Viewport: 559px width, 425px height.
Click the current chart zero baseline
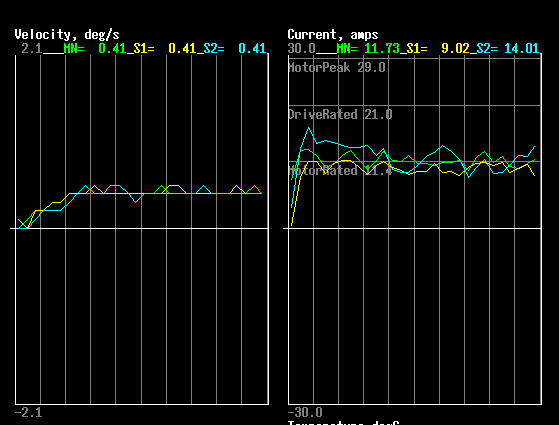point(412,228)
